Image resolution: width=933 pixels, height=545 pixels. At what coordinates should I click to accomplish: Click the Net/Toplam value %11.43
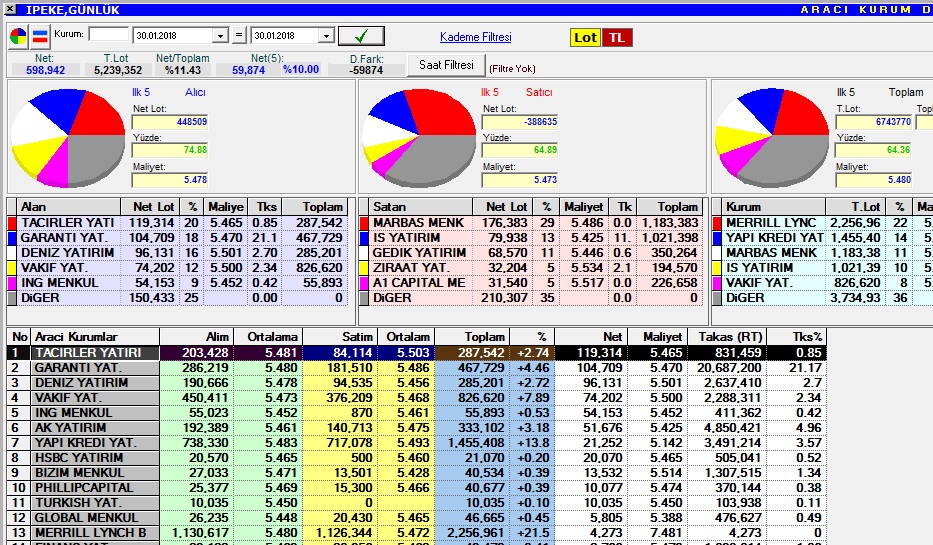click(x=183, y=70)
